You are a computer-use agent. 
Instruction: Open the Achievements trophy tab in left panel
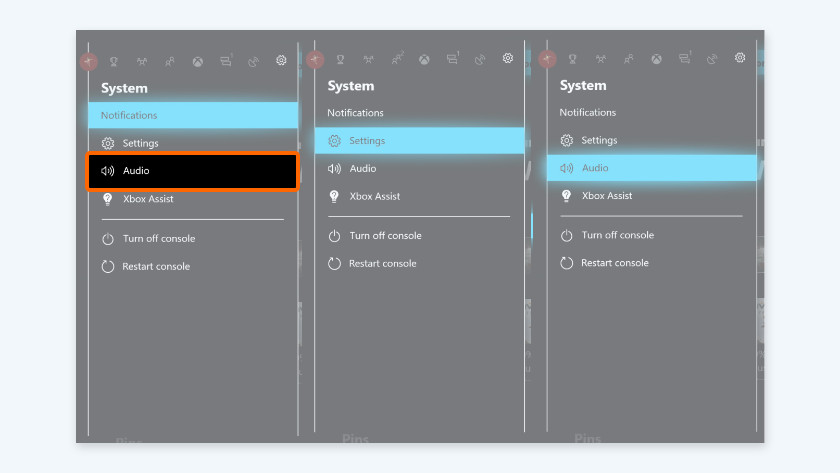(x=114, y=61)
